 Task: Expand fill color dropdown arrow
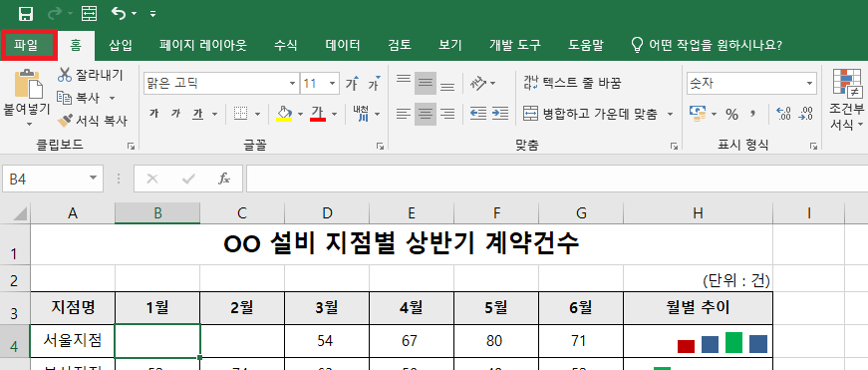(301, 115)
